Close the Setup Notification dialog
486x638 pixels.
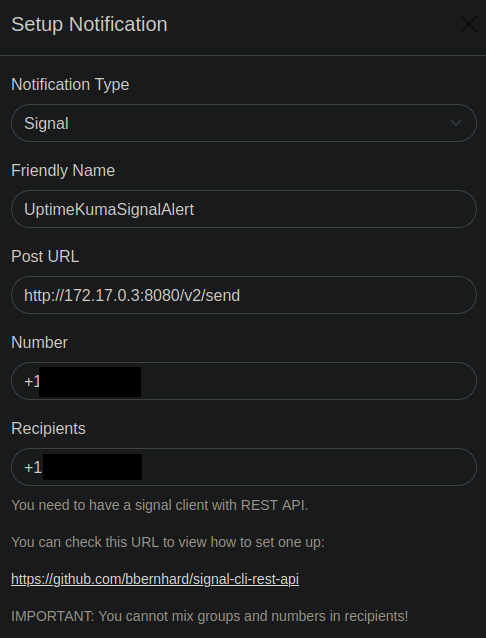click(468, 24)
